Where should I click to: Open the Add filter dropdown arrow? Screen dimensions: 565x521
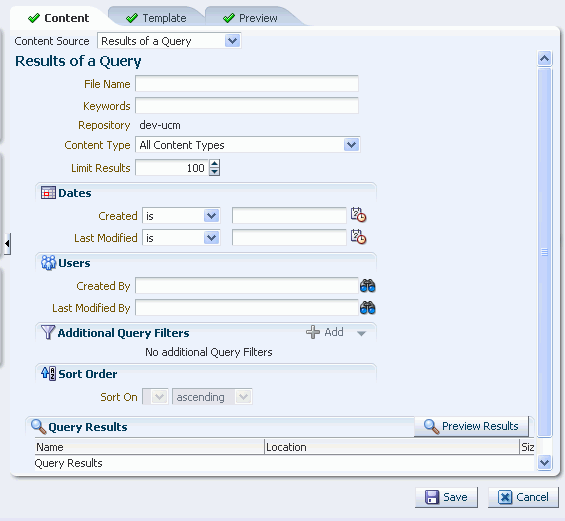pyautogui.click(x=361, y=333)
